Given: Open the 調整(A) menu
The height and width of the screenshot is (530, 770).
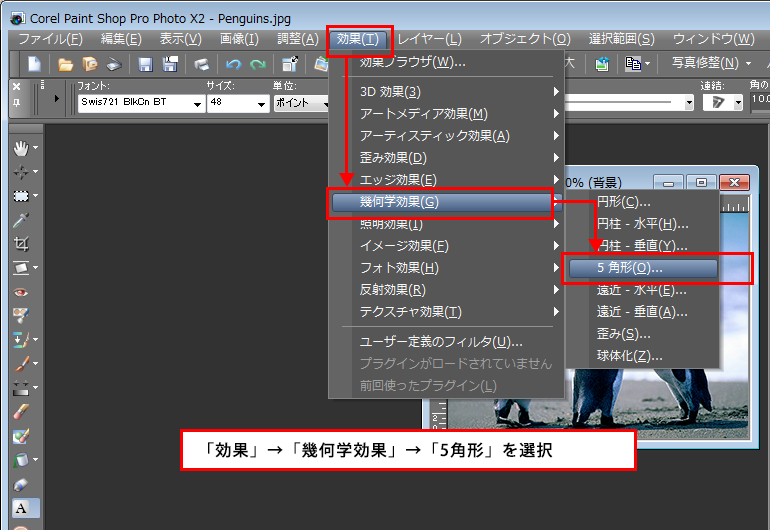Looking at the screenshot, I should pos(298,39).
